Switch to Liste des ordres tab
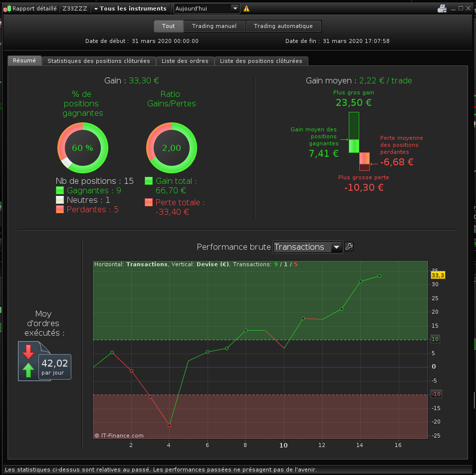Screen dimensions: 476x475 [185, 61]
